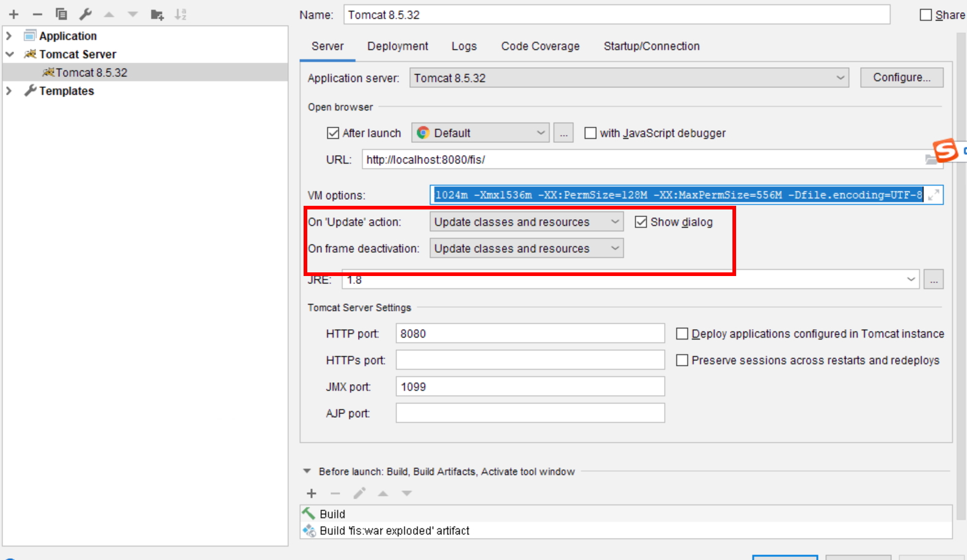Click the browse button next to JRE field
This screenshot has height=560, width=967.
click(x=933, y=280)
